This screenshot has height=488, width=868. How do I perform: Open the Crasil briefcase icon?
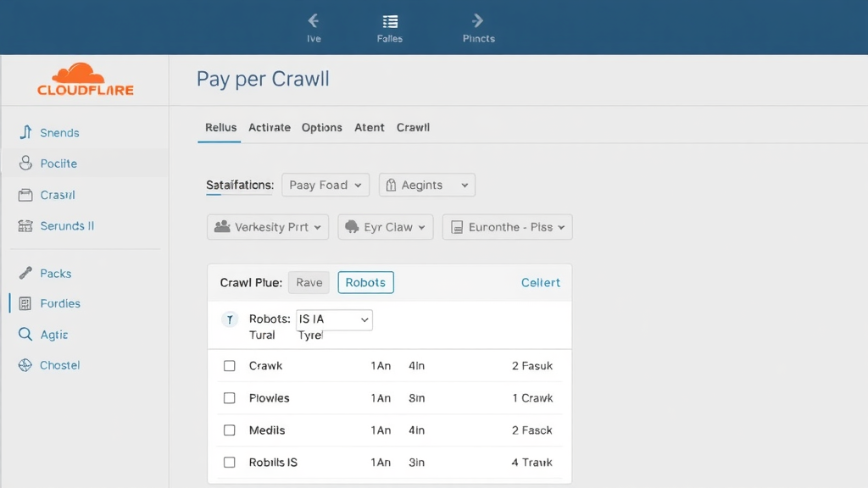point(28,195)
